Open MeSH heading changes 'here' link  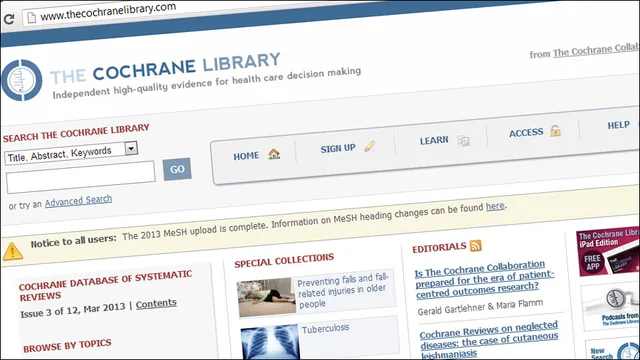[495, 207]
